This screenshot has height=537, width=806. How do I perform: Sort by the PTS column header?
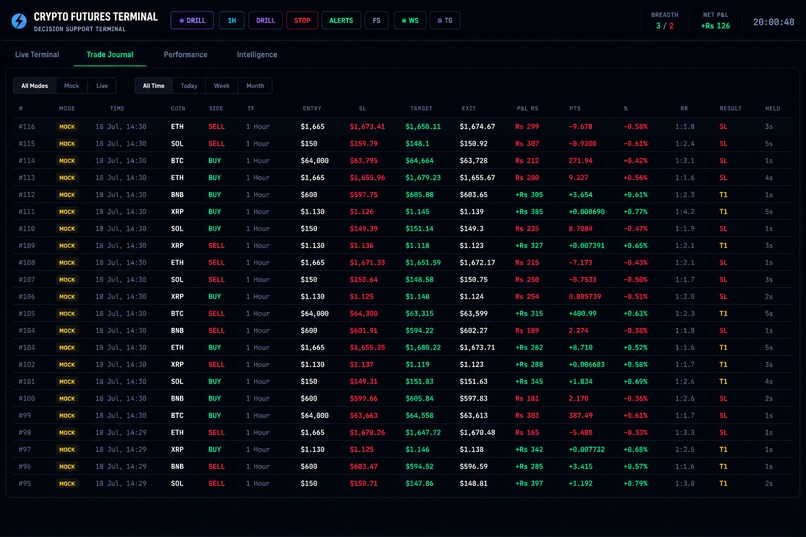coord(575,108)
